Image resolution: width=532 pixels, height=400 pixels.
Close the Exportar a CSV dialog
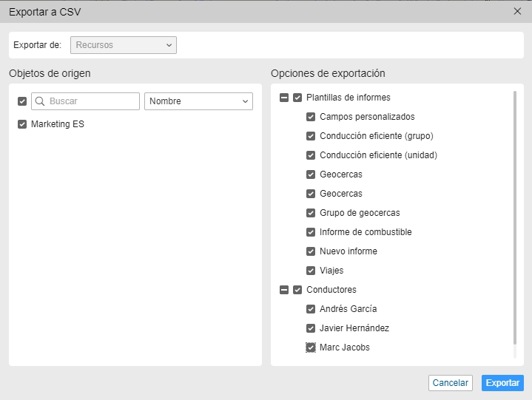click(517, 11)
